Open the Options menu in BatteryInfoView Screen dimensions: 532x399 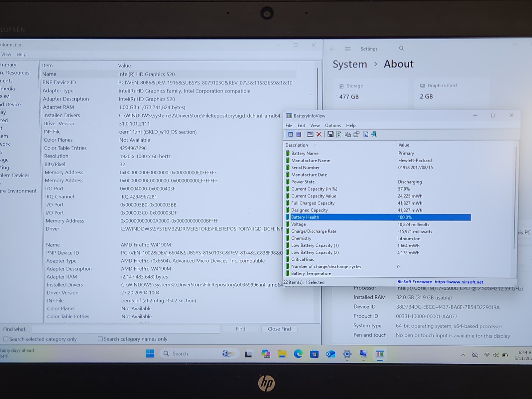click(x=333, y=125)
